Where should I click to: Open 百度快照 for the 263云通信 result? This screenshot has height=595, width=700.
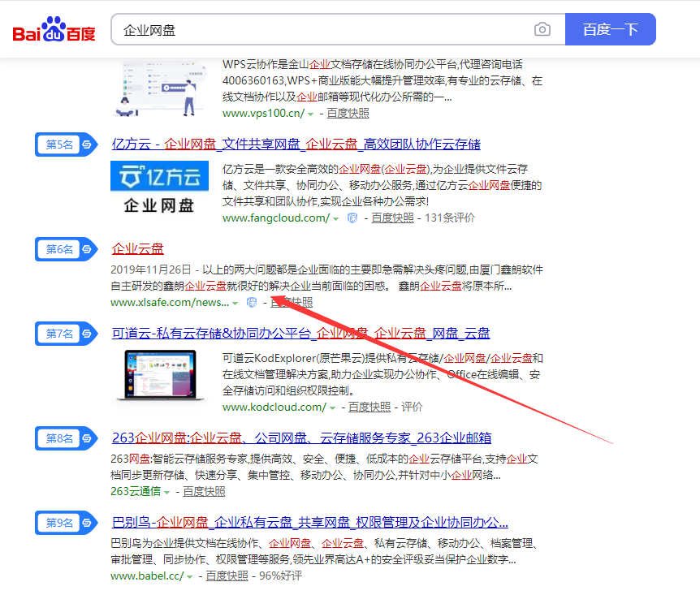[x=204, y=491]
